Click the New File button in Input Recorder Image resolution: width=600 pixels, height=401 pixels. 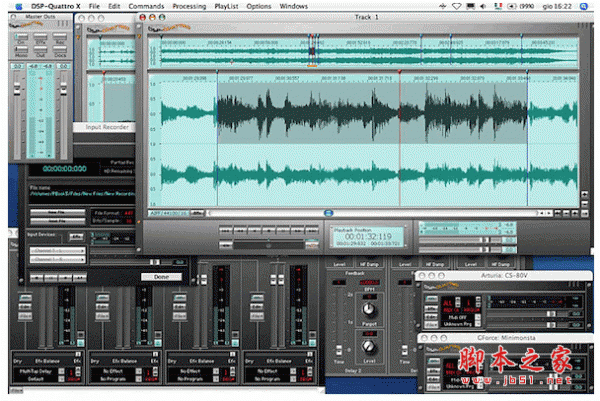tap(57, 212)
